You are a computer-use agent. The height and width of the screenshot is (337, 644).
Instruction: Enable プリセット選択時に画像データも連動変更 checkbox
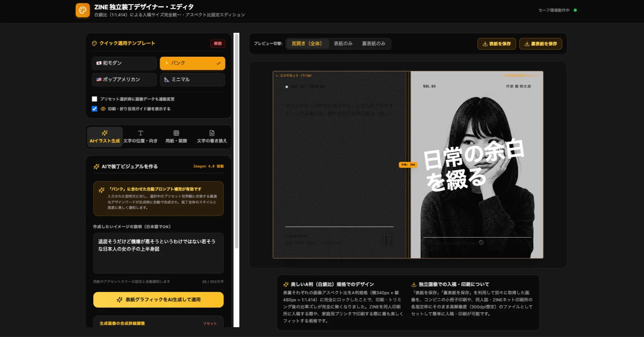[94, 99]
